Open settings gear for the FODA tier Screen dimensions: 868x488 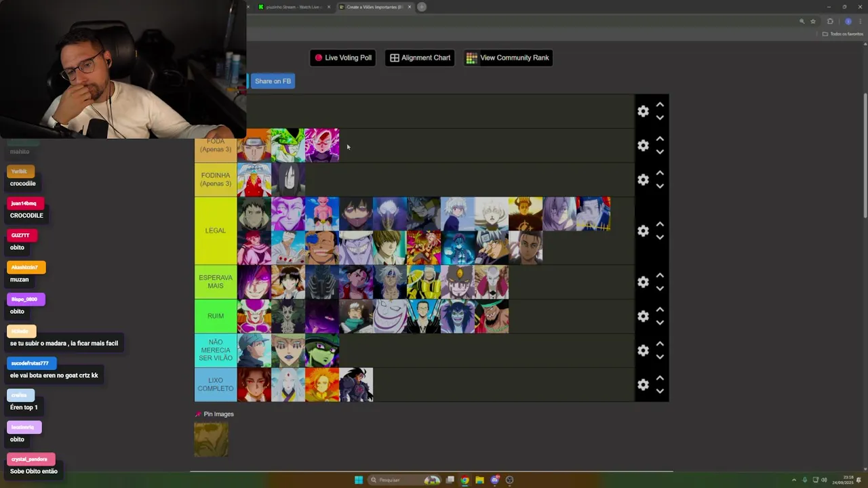[x=643, y=146]
